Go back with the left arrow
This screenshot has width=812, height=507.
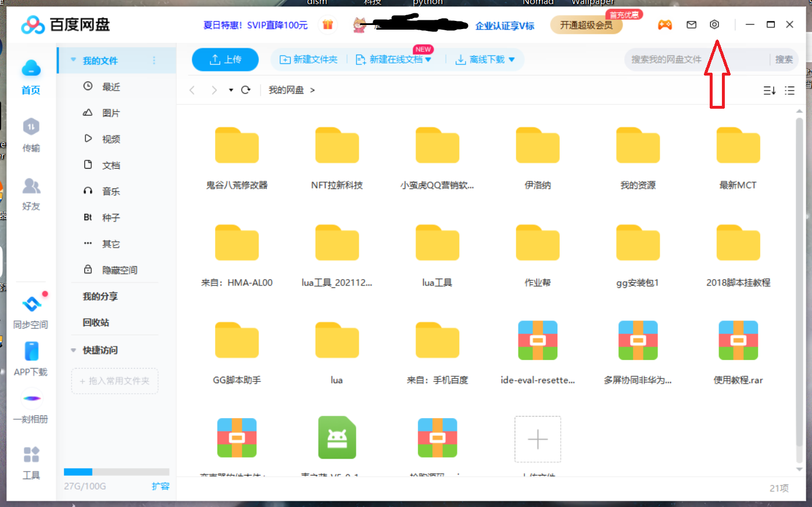192,90
